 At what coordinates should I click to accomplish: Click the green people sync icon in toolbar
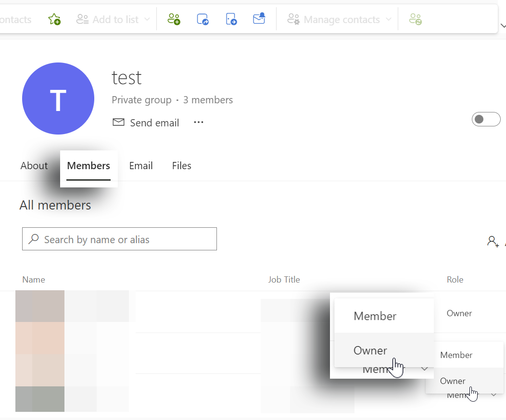tap(415, 19)
